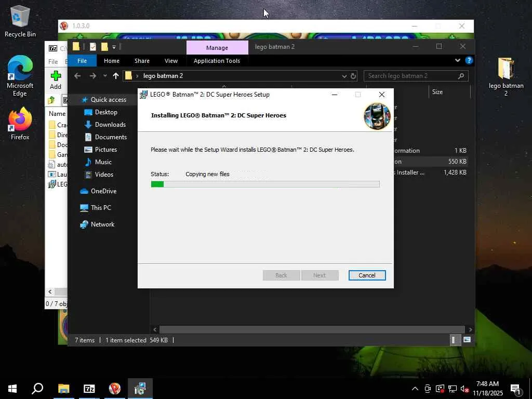The height and width of the screenshot is (399, 532).
Task: Open Documents in the navigation pane
Action: pos(111,137)
